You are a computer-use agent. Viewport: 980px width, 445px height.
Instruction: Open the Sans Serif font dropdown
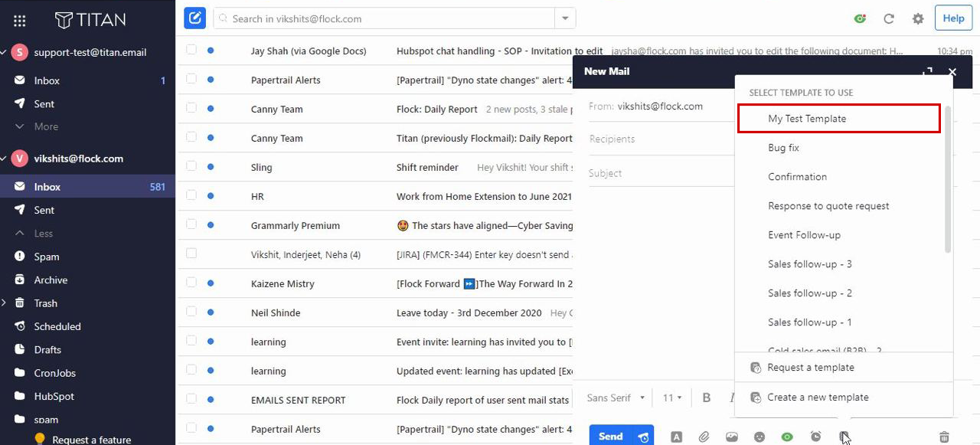click(616, 398)
